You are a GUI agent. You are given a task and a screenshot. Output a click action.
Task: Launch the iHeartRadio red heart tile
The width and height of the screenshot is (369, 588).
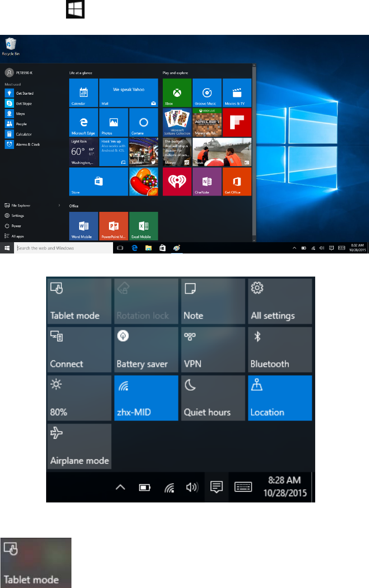(177, 182)
